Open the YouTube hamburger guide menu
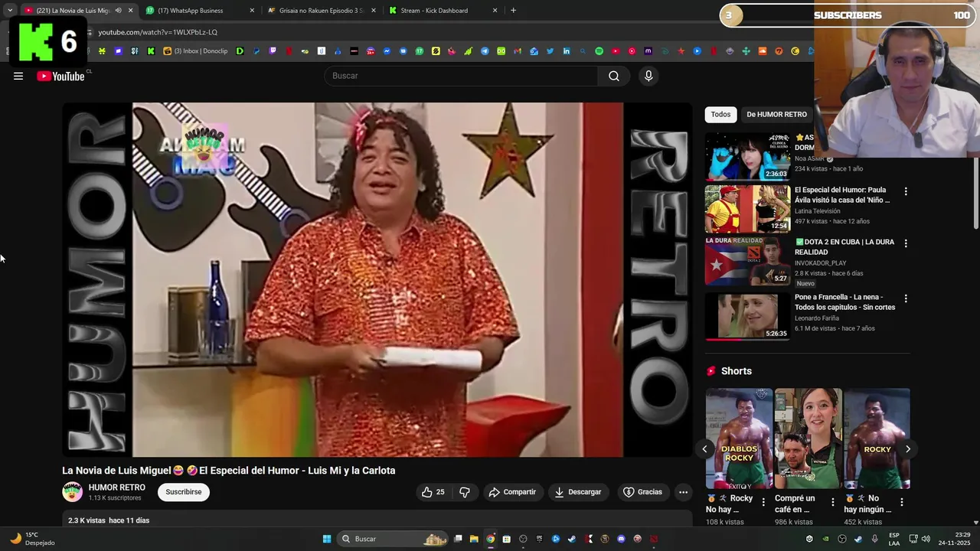 coord(18,76)
